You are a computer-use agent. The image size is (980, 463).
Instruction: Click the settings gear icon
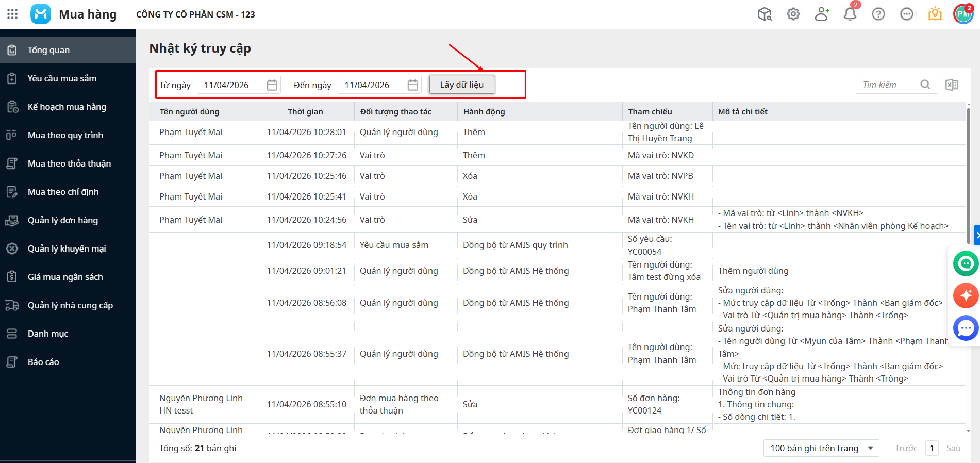click(x=793, y=14)
